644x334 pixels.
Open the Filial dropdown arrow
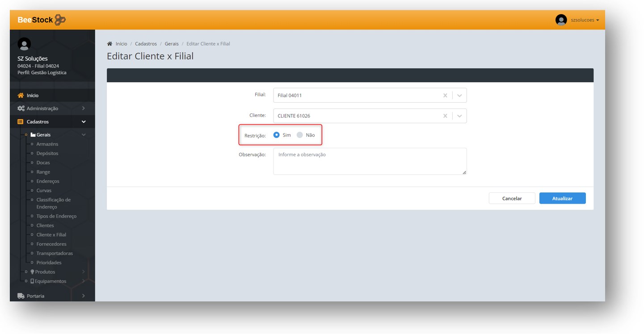[459, 96]
